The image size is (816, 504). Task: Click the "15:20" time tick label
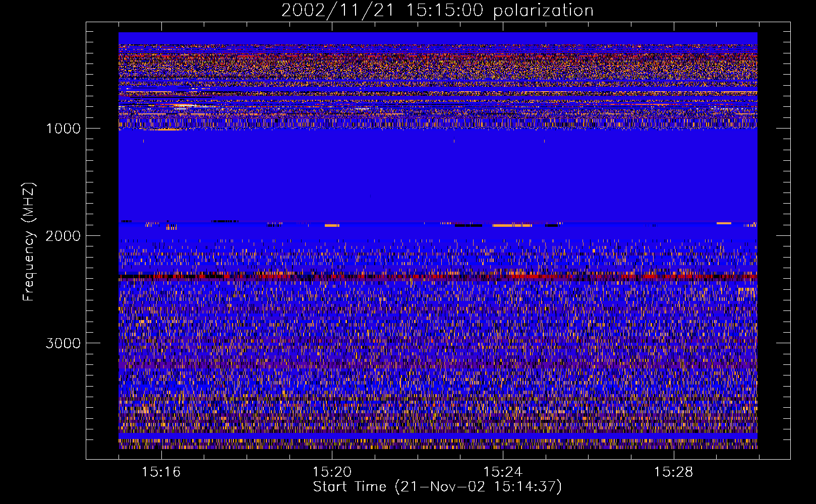pyautogui.click(x=332, y=472)
